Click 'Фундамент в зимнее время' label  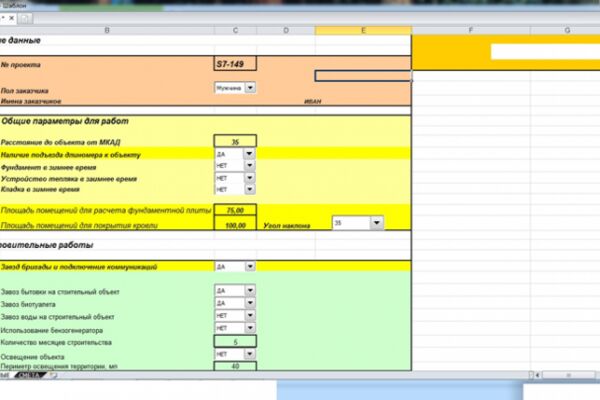(49, 167)
